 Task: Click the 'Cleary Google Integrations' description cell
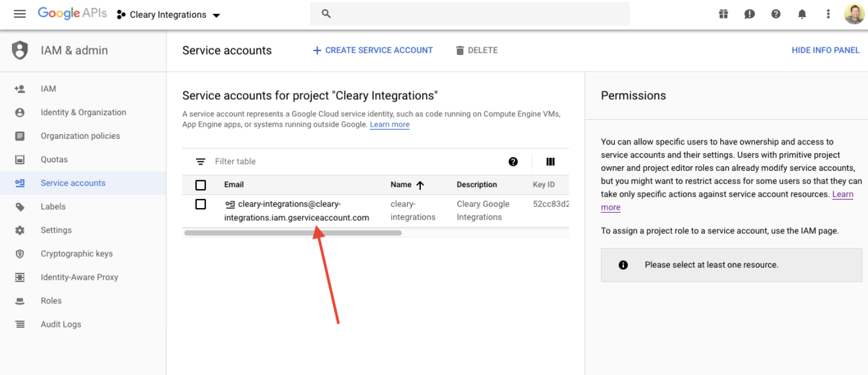click(483, 210)
